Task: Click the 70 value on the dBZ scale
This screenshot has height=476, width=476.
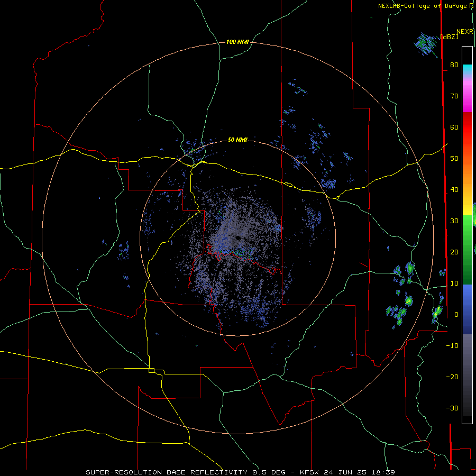Action: pos(454,96)
